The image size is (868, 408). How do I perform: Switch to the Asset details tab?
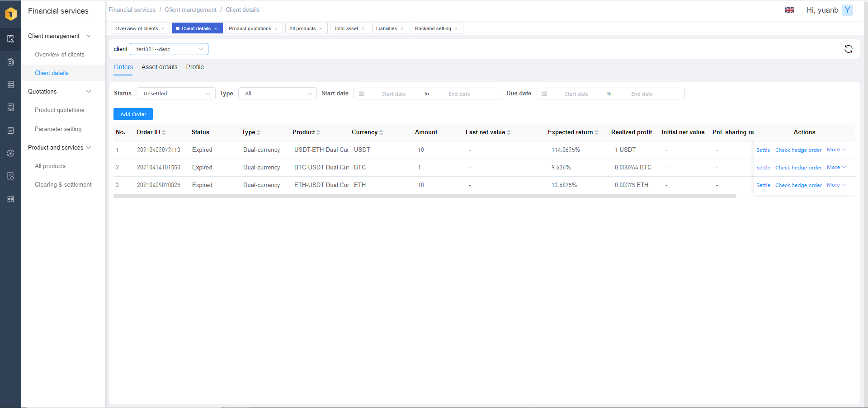[160, 67]
